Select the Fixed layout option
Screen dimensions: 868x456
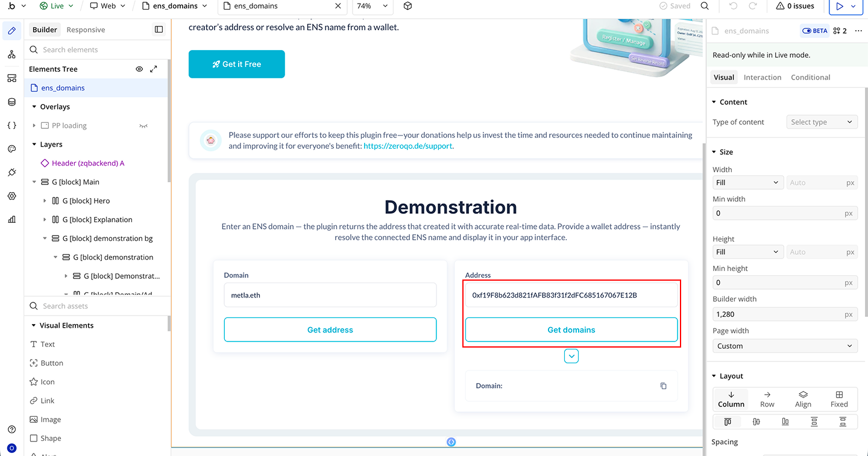839,399
